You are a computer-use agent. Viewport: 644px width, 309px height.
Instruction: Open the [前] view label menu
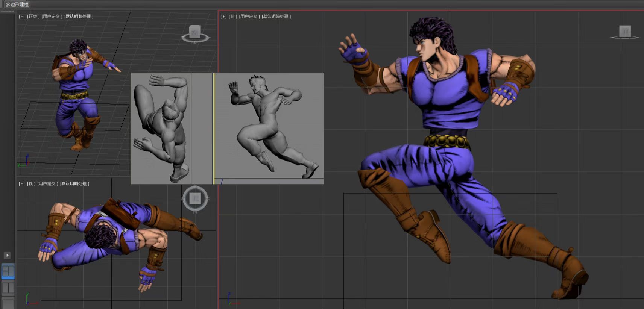click(x=233, y=17)
